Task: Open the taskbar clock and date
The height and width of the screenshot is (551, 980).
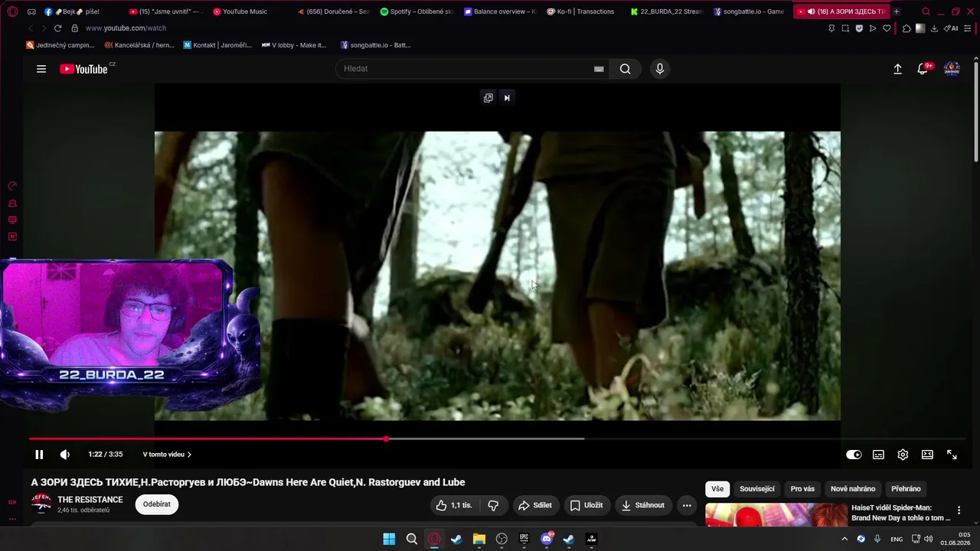Action: [956, 539]
